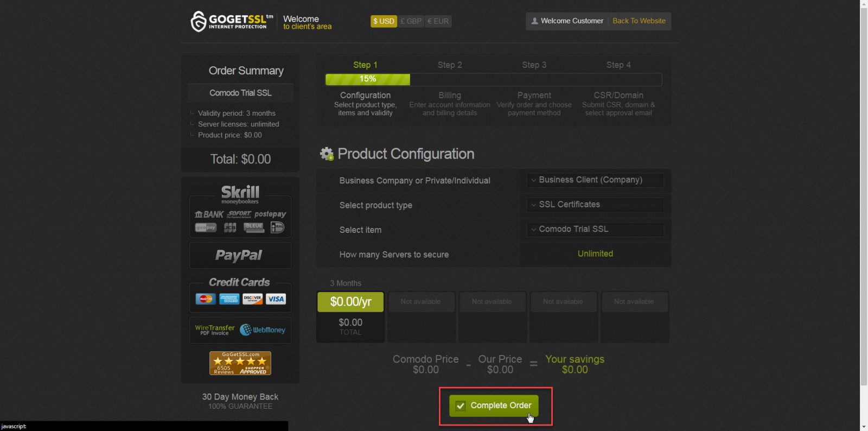The width and height of the screenshot is (868, 431).
Task: Open the Business Client (Company) dropdown
Action: point(595,180)
